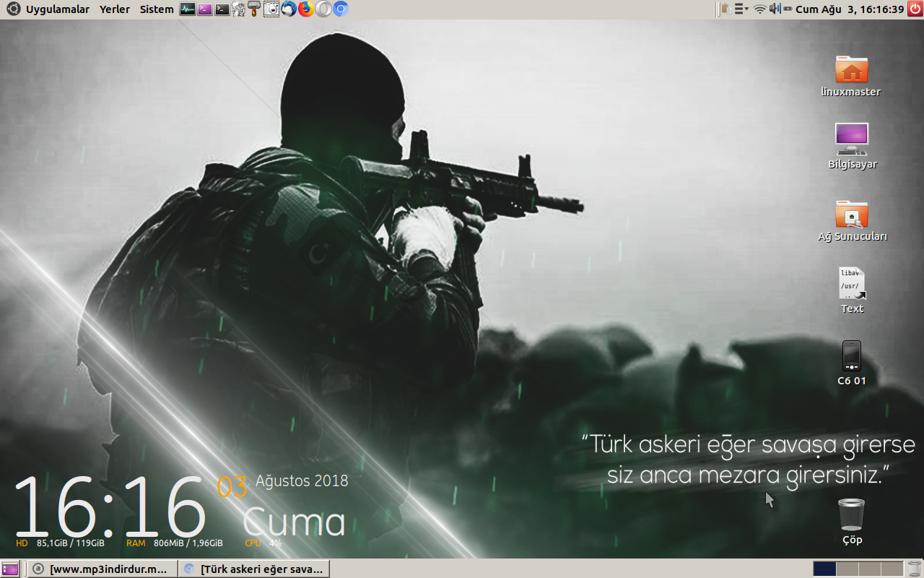The image size is (924, 578).
Task: Open the clipboard manager tray icon
Action: click(727, 9)
